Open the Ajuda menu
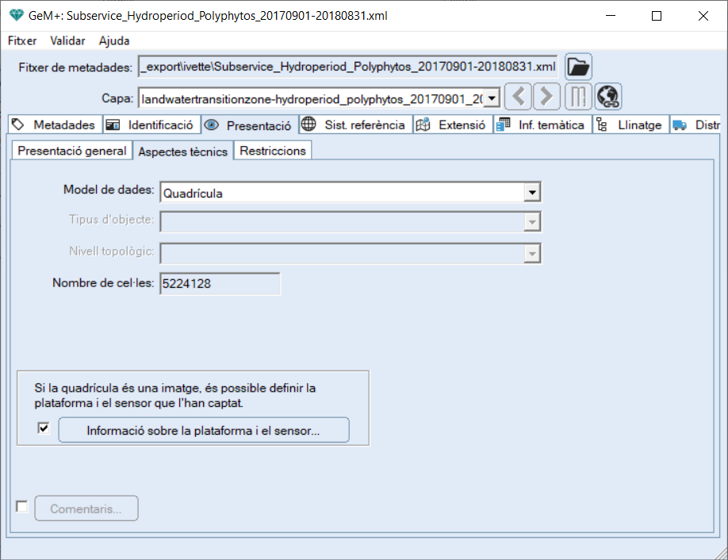Viewport: 728px width, 560px height. click(113, 41)
